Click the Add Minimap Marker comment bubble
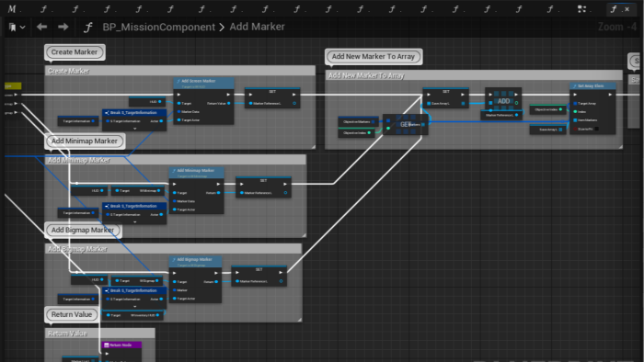Viewport: 644px width, 362px height. coord(85,141)
